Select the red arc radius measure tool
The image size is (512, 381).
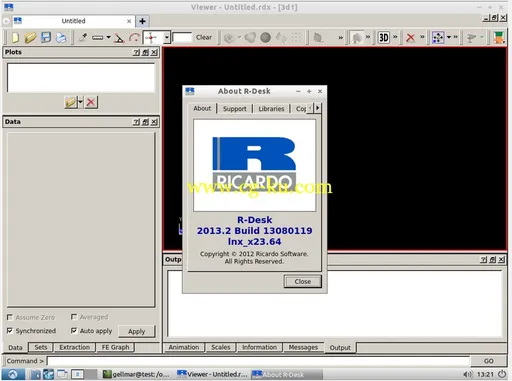(134, 38)
